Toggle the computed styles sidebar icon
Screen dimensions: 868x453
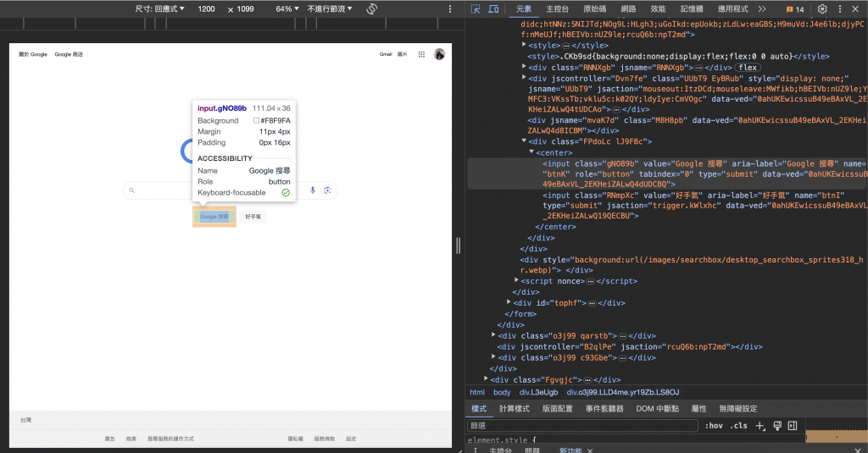[793, 425]
